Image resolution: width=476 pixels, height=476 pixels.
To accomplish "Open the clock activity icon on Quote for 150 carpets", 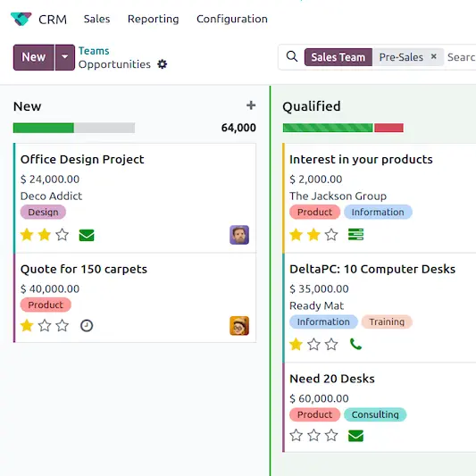I will pos(87,326).
